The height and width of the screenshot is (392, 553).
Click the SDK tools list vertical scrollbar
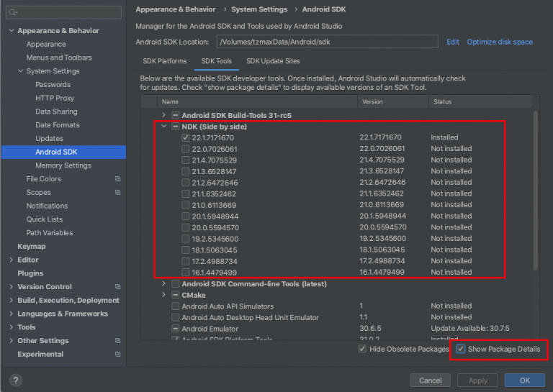[534, 187]
